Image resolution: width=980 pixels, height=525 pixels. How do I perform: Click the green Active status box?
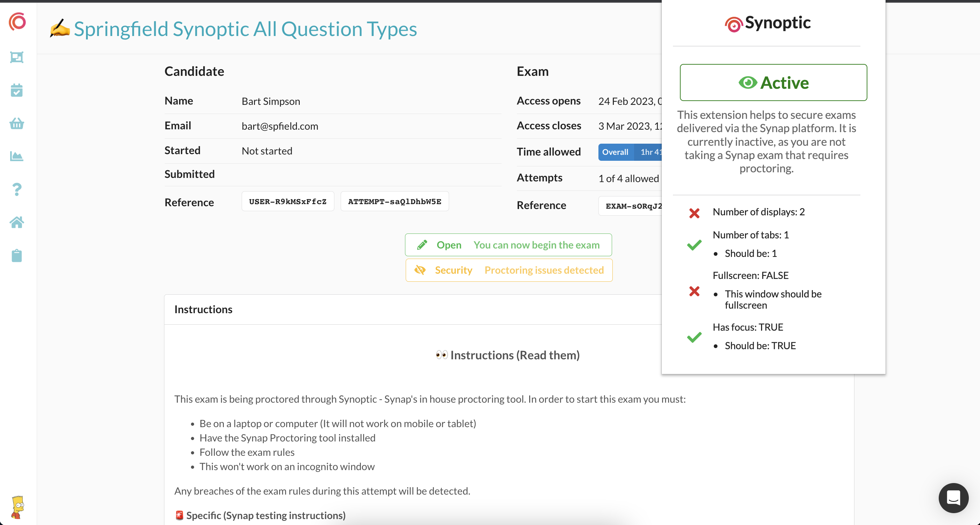coord(773,82)
